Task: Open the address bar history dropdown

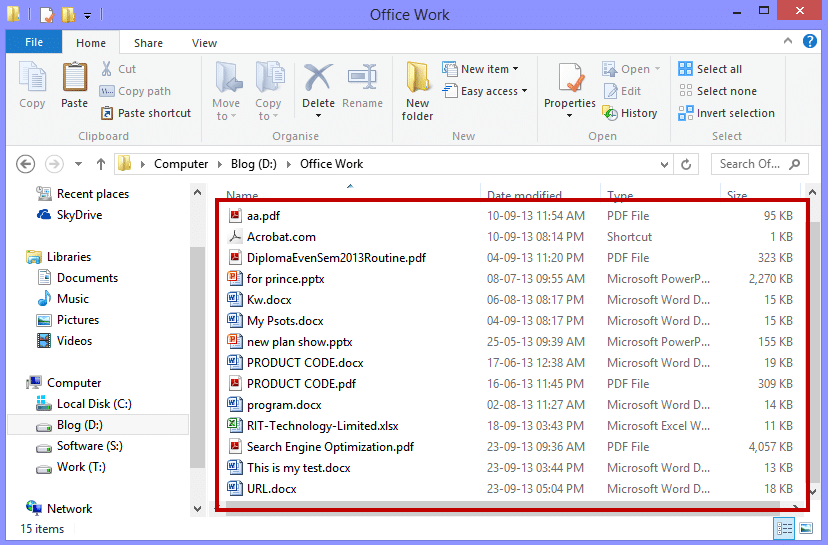Action: (664, 164)
